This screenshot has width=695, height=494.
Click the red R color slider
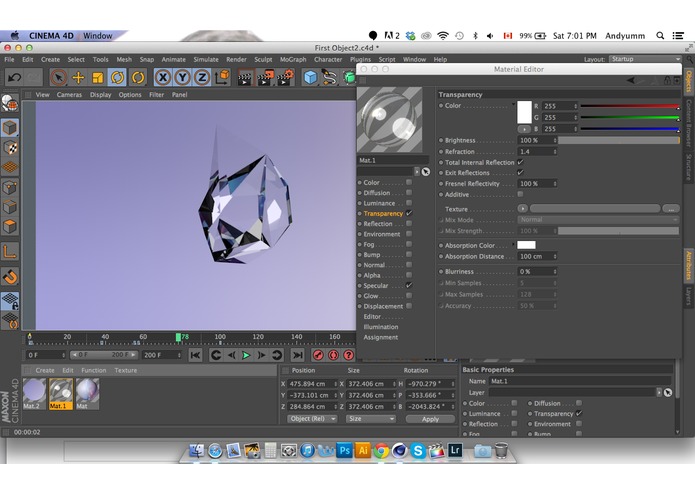629,106
